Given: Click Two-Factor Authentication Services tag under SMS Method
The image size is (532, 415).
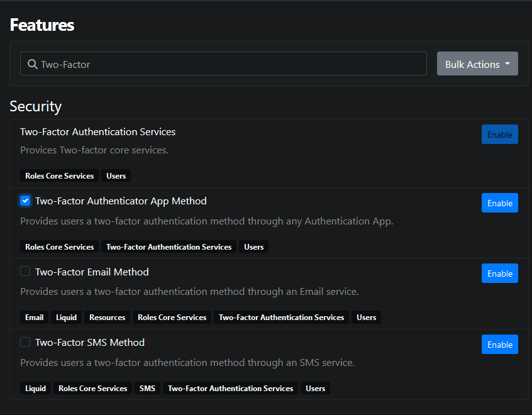Looking at the screenshot, I should (x=230, y=388).
